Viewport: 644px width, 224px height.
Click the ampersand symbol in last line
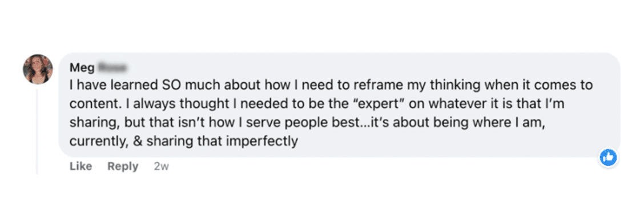138,141
